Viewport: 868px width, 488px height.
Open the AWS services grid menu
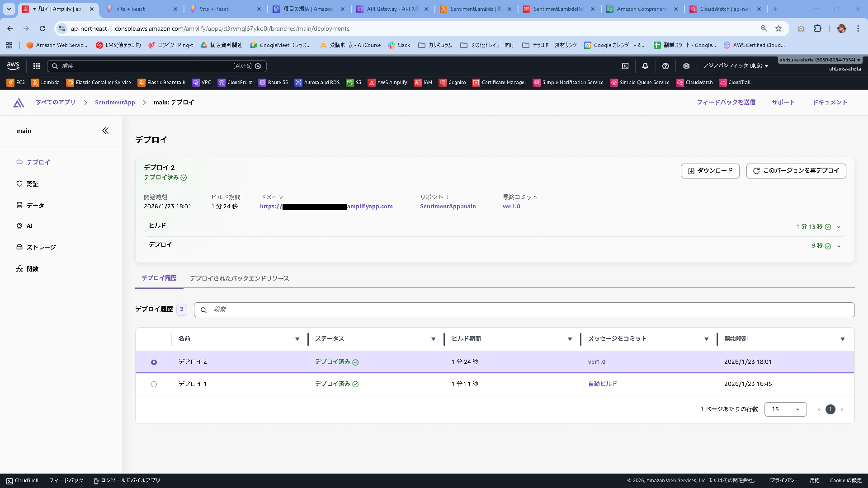[x=37, y=66]
